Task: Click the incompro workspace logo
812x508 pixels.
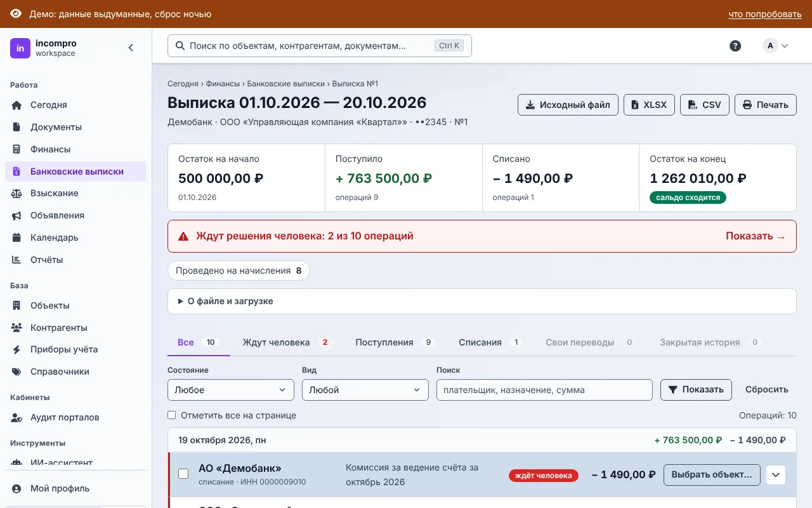Action: coord(20,48)
